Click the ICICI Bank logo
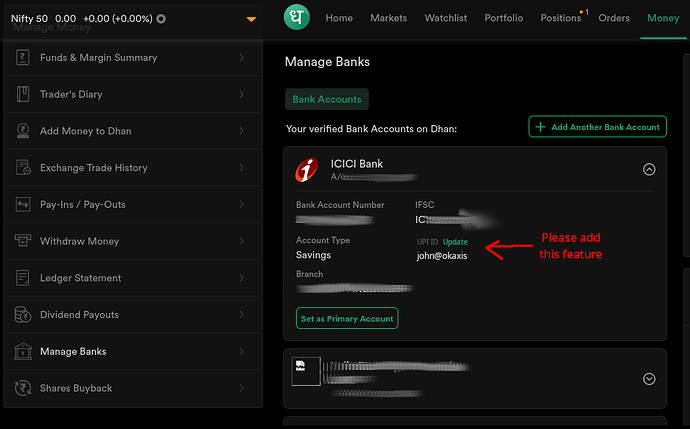 (307, 169)
